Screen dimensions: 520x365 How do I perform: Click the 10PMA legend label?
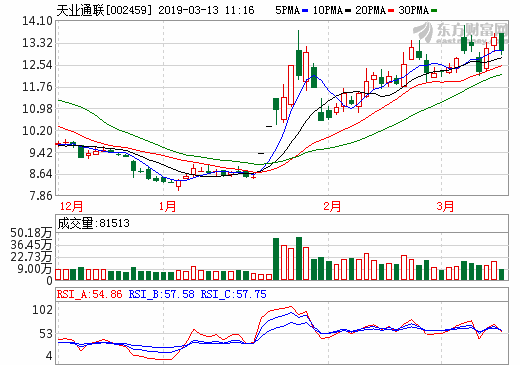[x=328, y=11]
